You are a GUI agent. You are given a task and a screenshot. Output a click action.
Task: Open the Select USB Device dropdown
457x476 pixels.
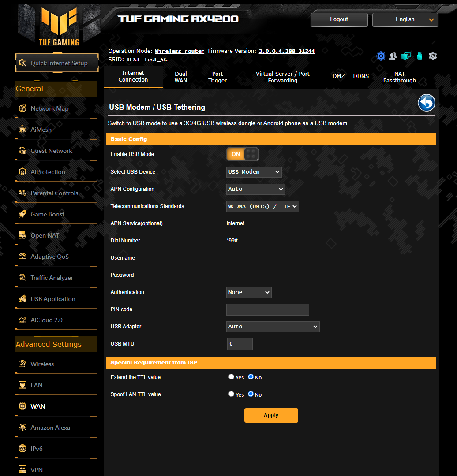click(x=254, y=172)
